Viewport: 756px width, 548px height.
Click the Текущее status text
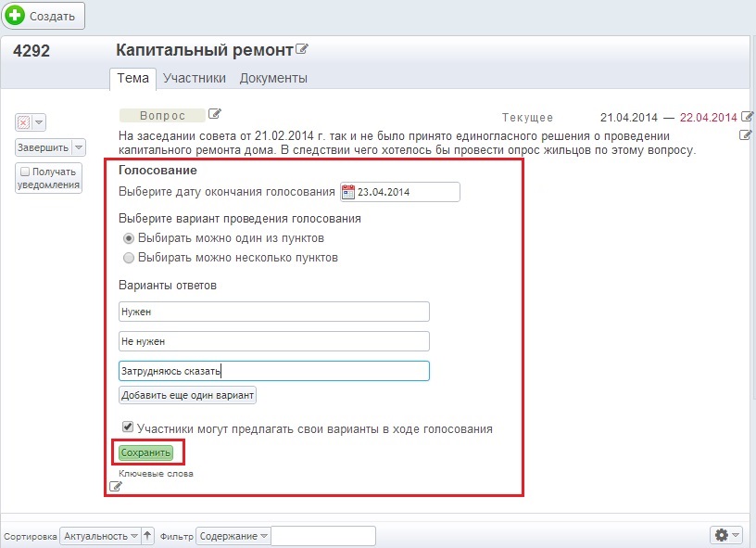(527, 117)
